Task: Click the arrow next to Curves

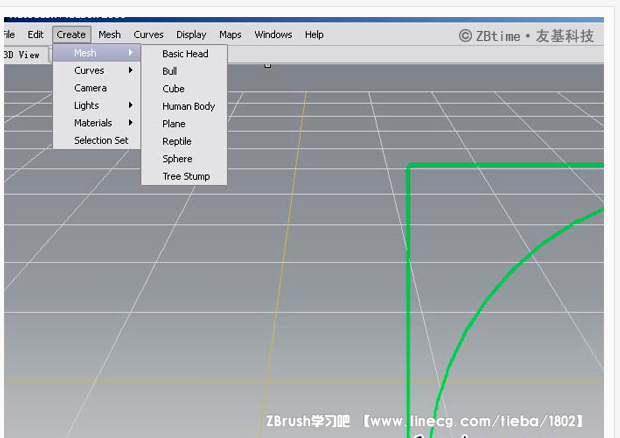Action: coord(130,70)
